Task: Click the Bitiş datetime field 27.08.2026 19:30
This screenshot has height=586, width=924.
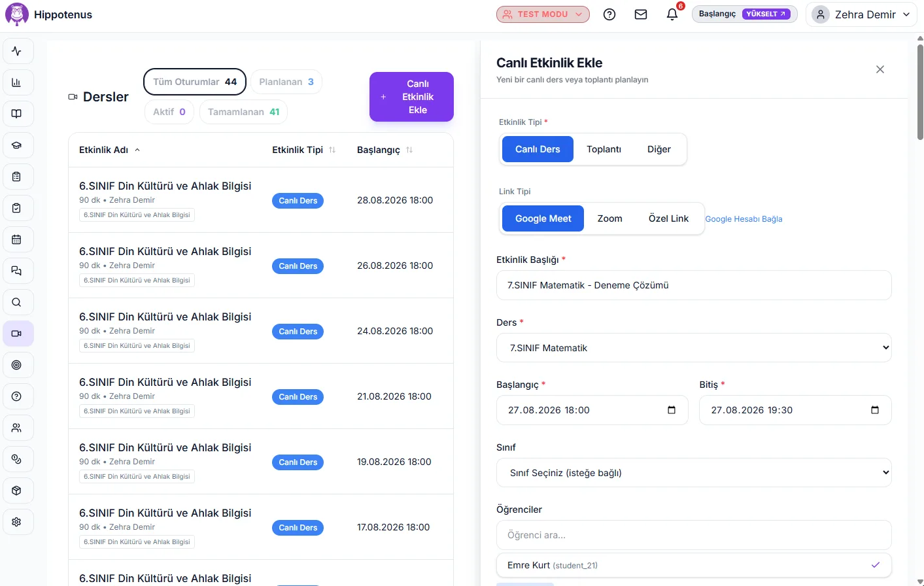Action: 795,410
